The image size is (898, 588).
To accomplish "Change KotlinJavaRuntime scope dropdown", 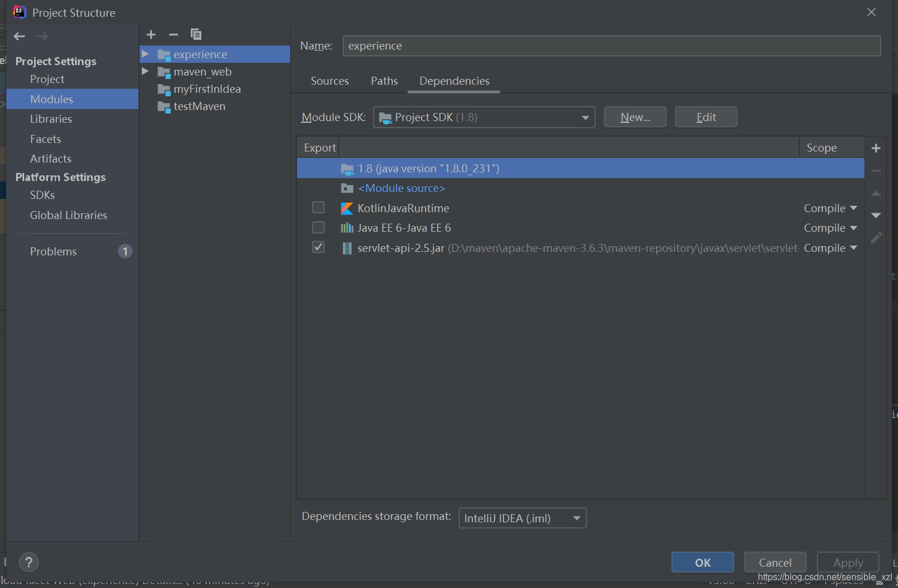I will click(x=831, y=208).
